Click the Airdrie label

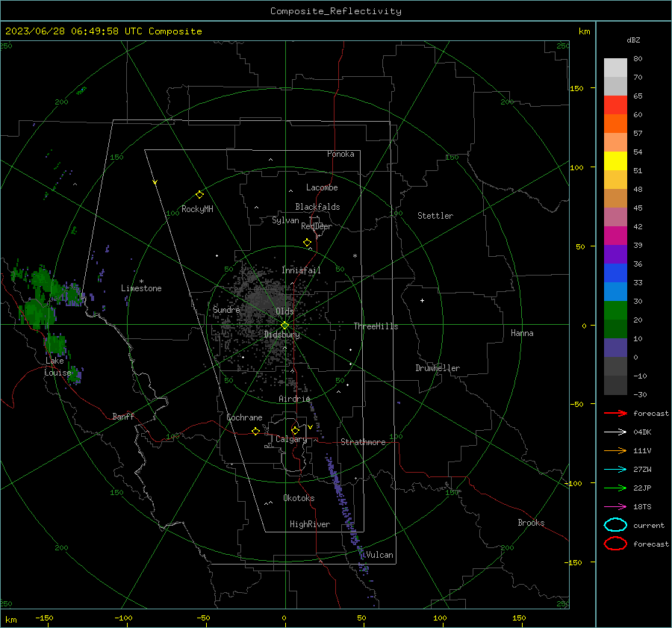tap(294, 399)
